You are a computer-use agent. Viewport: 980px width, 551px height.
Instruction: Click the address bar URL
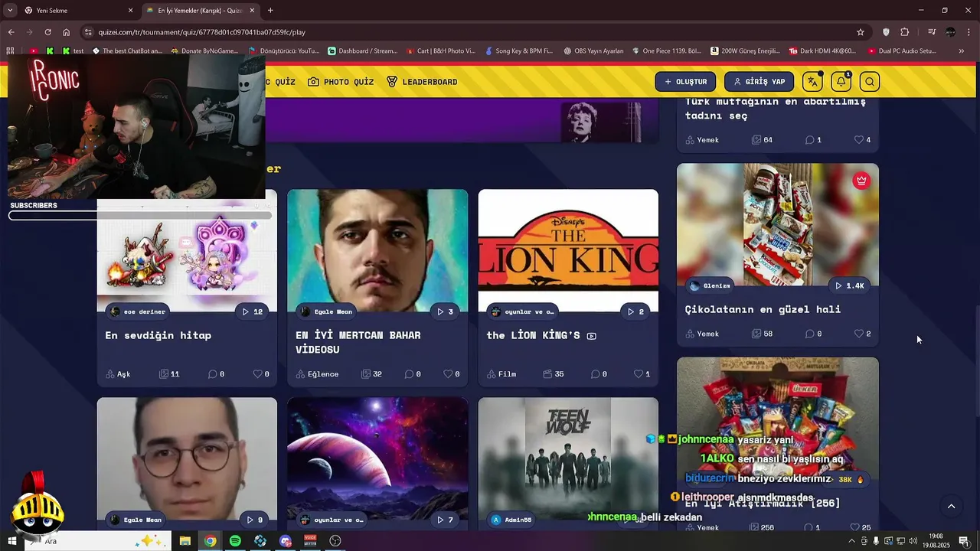(202, 32)
